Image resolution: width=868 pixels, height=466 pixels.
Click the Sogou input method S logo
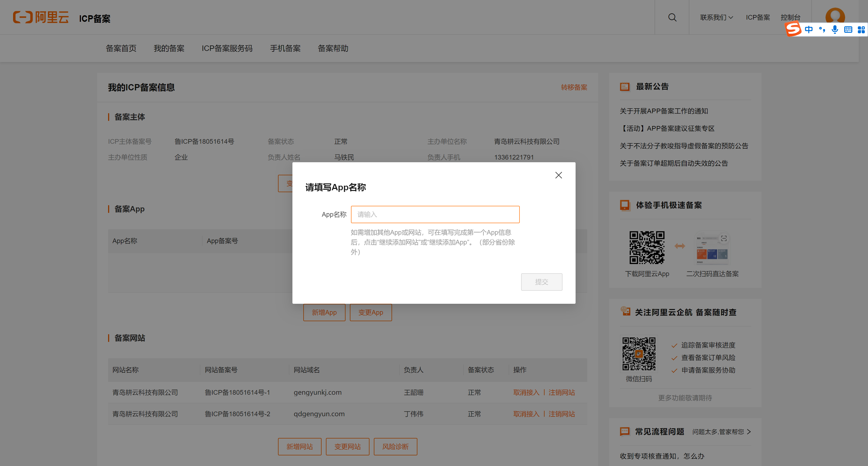tap(793, 29)
